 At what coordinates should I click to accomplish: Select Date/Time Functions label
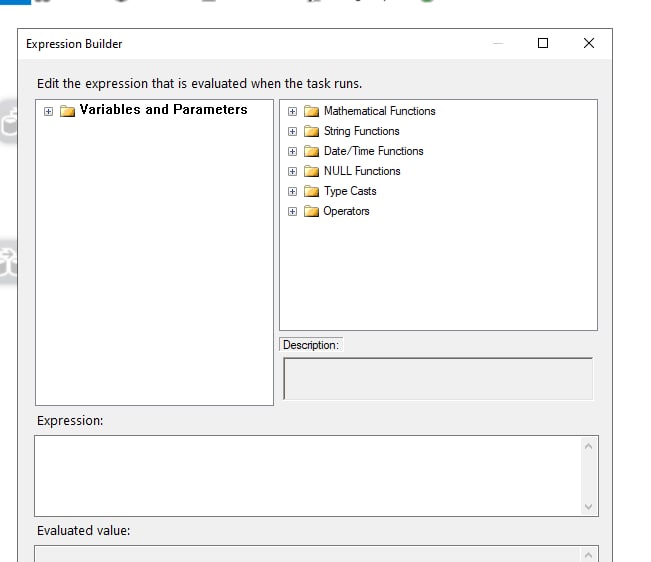374,151
